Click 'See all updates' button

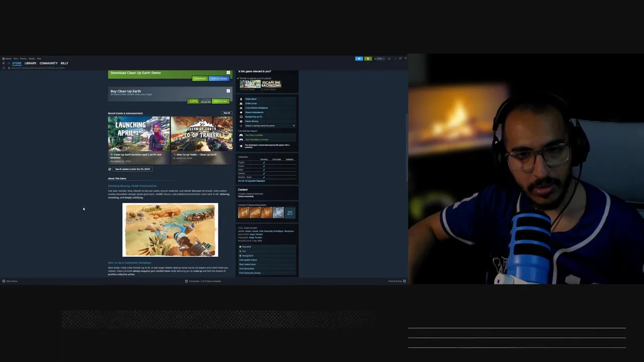132,169
